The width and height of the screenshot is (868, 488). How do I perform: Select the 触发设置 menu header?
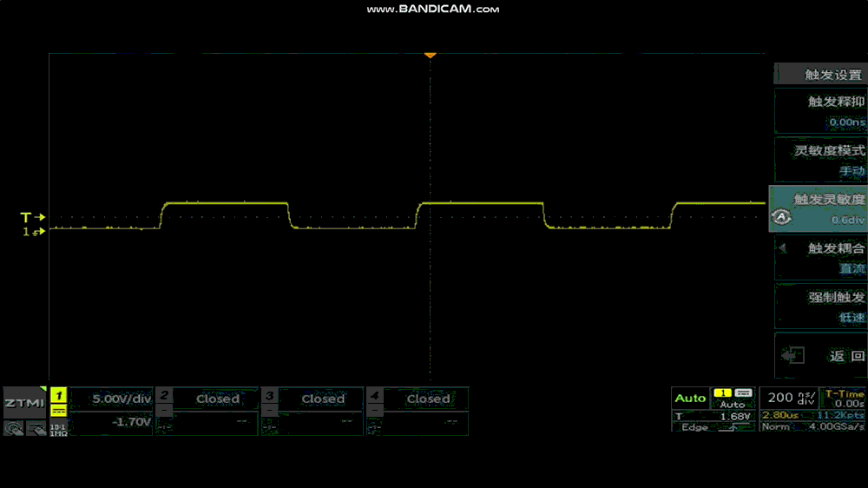(819, 75)
